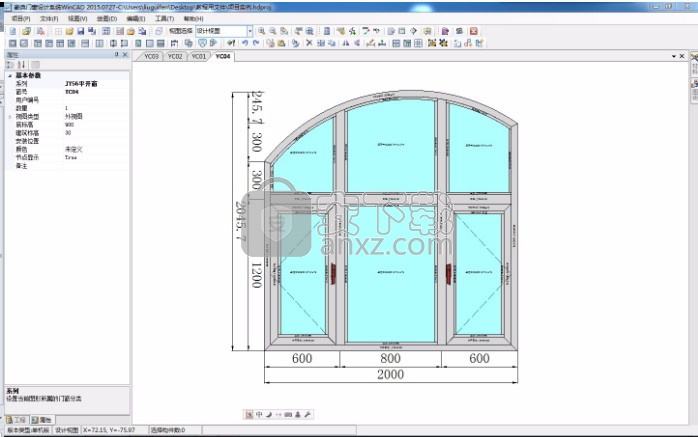Click the large center lower glass pane

tap(390, 274)
